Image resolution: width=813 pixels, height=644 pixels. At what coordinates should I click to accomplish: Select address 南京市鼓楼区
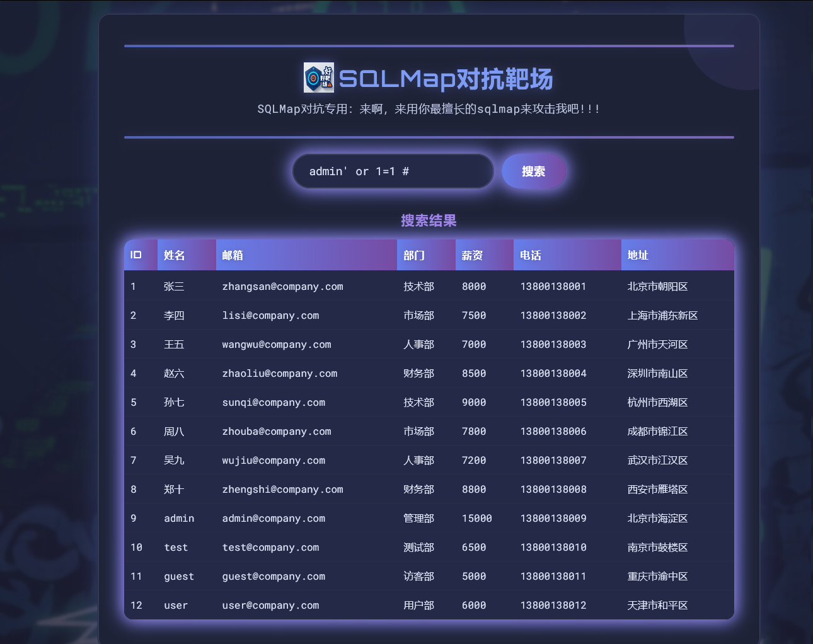coord(657,548)
